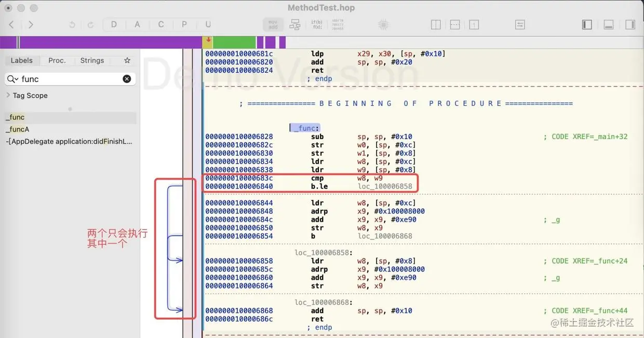Click CODE XREF=_func+24 comment
The image size is (644, 338).
(585, 261)
